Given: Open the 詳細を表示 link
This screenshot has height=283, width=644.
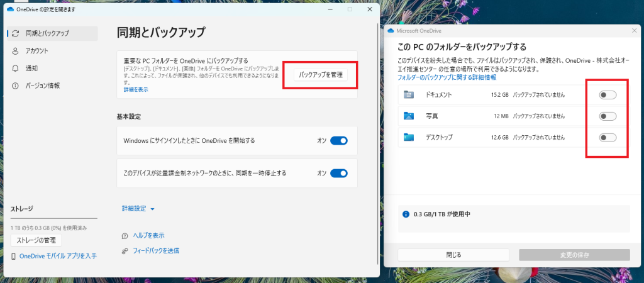Looking at the screenshot, I should click(x=136, y=89).
